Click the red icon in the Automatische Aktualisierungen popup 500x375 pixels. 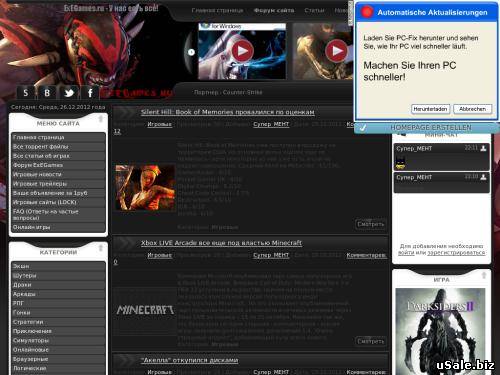point(367,12)
